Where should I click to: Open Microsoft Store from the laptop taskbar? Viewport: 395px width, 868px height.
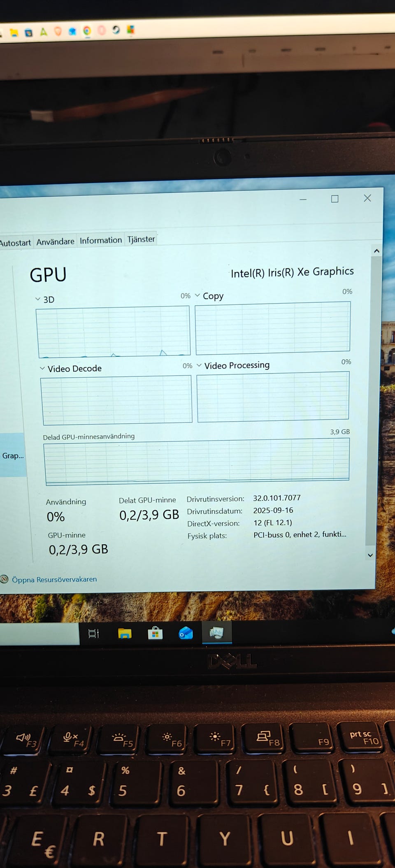[x=155, y=633]
